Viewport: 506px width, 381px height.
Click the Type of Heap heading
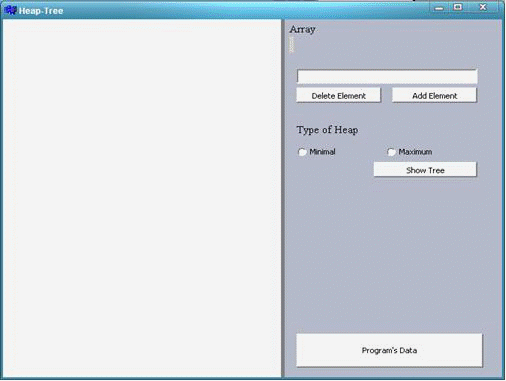pyautogui.click(x=327, y=130)
